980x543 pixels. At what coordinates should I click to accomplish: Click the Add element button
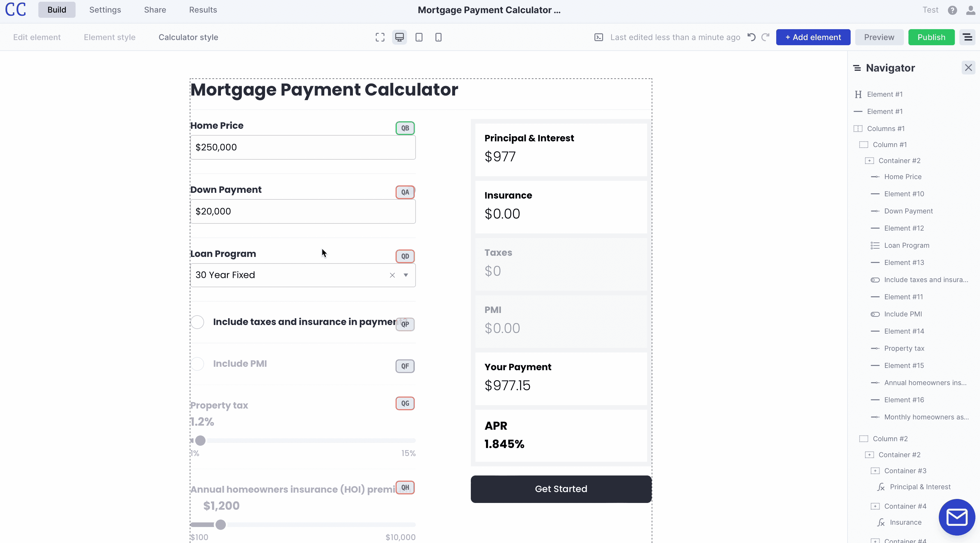813,37
